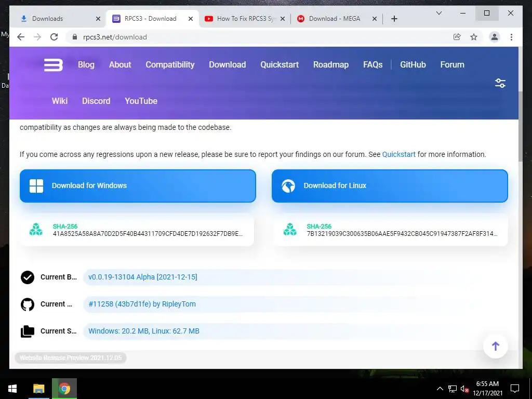The height and width of the screenshot is (399, 532).
Task: Go back with the browser back arrow
Action: click(x=21, y=37)
